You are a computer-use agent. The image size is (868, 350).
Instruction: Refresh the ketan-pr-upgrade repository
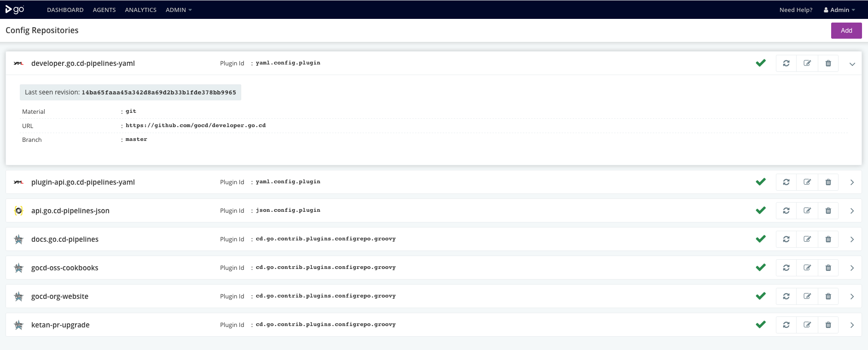[786, 325]
